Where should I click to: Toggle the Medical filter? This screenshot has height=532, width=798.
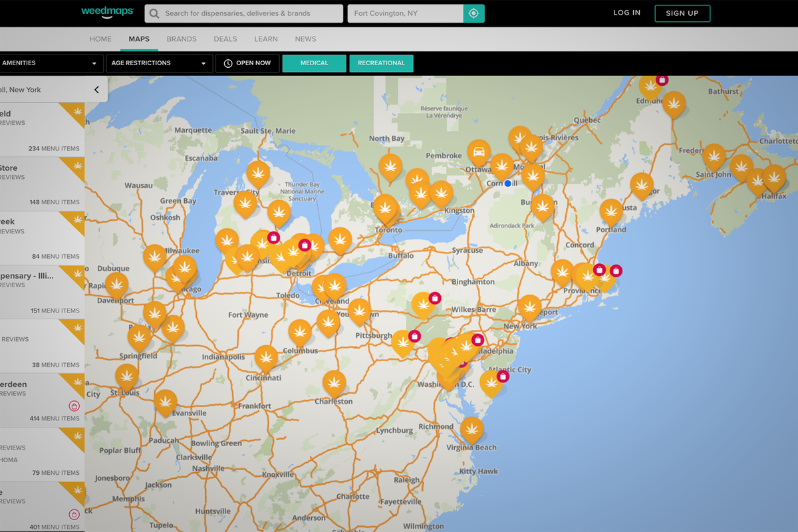click(315, 63)
